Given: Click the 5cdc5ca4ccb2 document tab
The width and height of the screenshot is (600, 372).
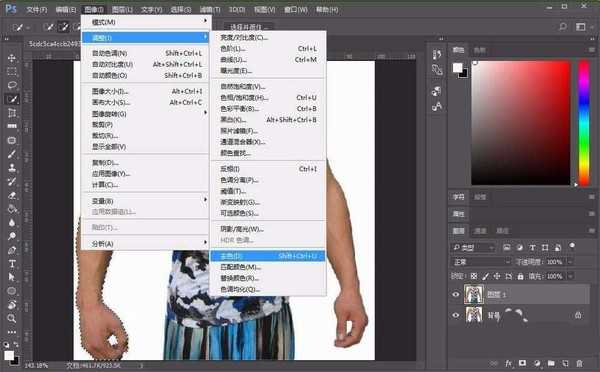Looking at the screenshot, I should coord(54,44).
